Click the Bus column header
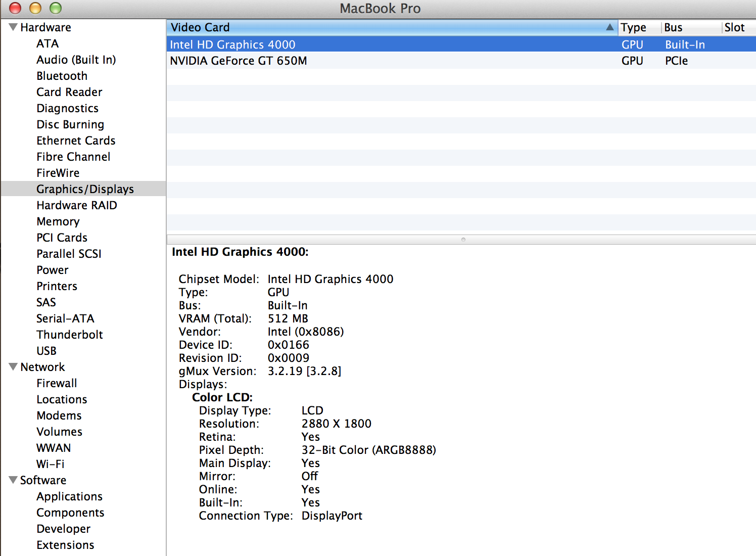Image resolution: width=756 pixels, height=556 pixels. pyautogui.click(x=691, y=27)
